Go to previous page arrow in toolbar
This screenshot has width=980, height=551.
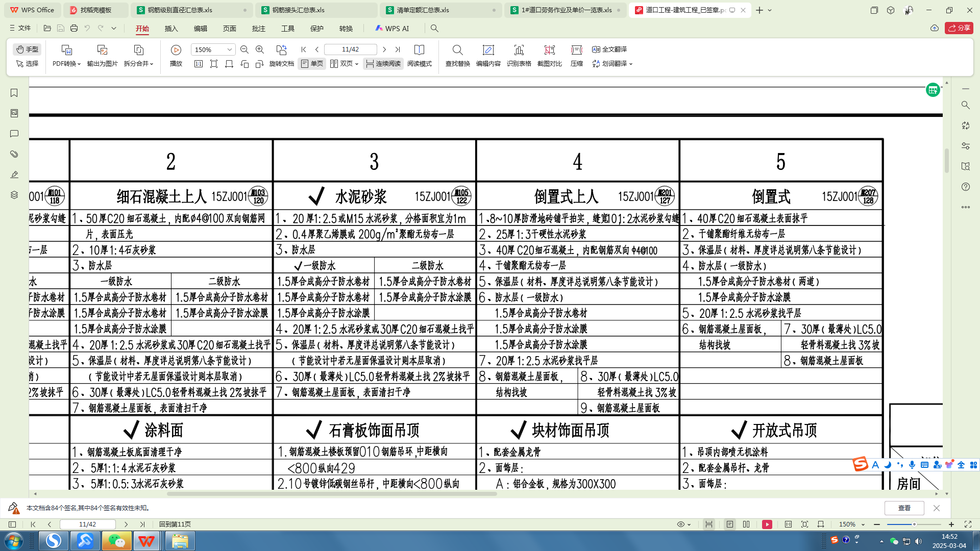[x=317, y=49]
